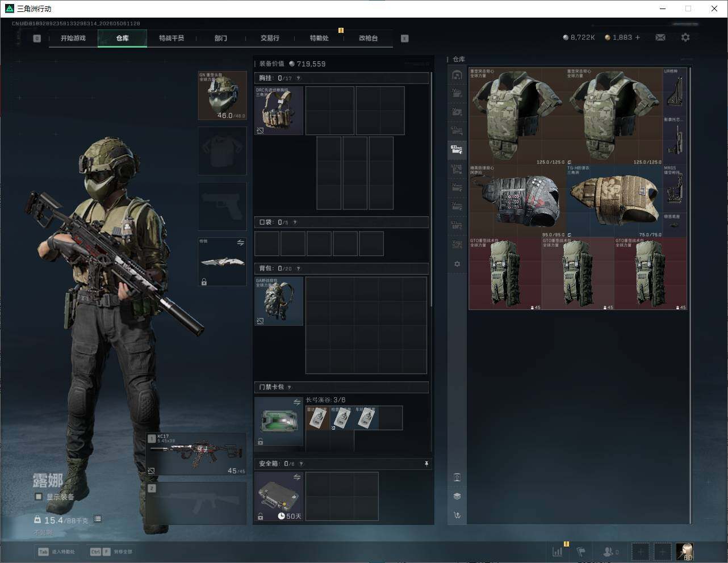
Task: Click the sort icon at warehouse sidebar bottom
Action: pos(457,515)
